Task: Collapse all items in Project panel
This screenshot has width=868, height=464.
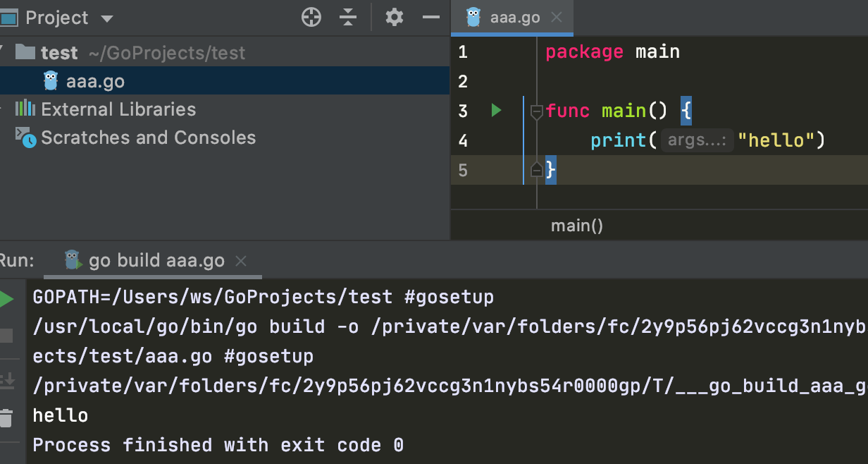Action: [348, 18]
